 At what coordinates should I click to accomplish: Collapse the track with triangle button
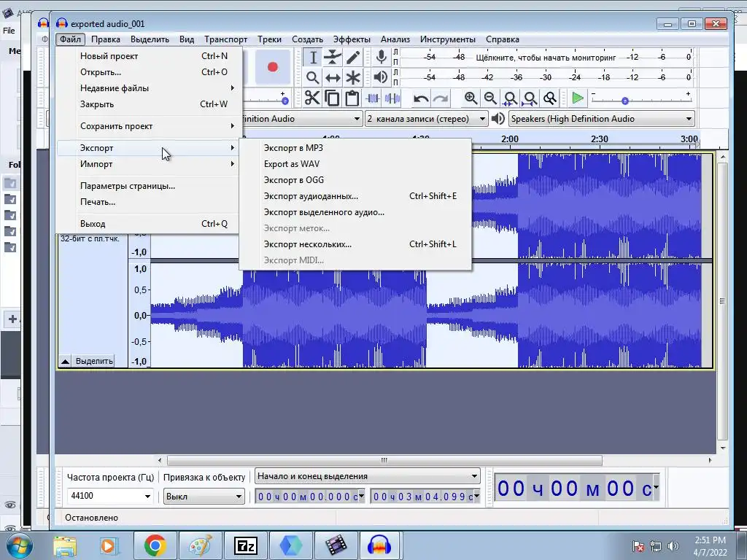click(65, 361)
